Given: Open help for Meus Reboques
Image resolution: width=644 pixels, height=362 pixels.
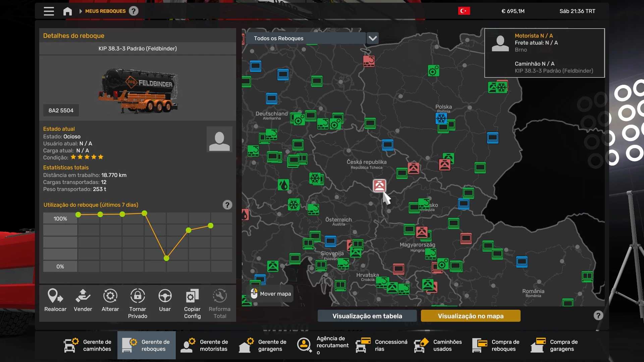Looking at the screenshot, I should point(133,11).
